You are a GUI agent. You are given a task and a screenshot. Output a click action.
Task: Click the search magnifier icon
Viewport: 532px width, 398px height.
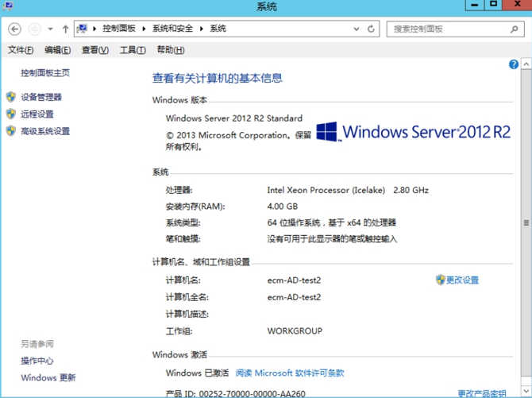pyautogui.click(x=515, y=29)
